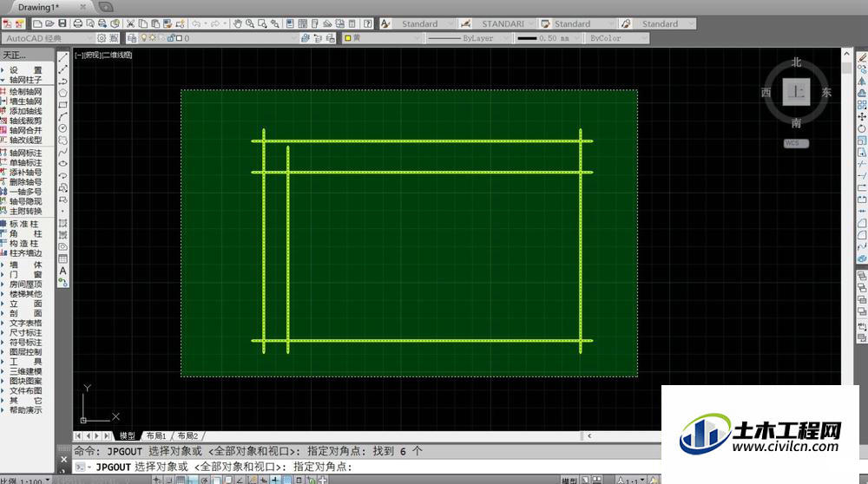Select the Rectangle draw tool
This screenshot has width=868, height=484.
pyautogui.click(x=63, y=105)
